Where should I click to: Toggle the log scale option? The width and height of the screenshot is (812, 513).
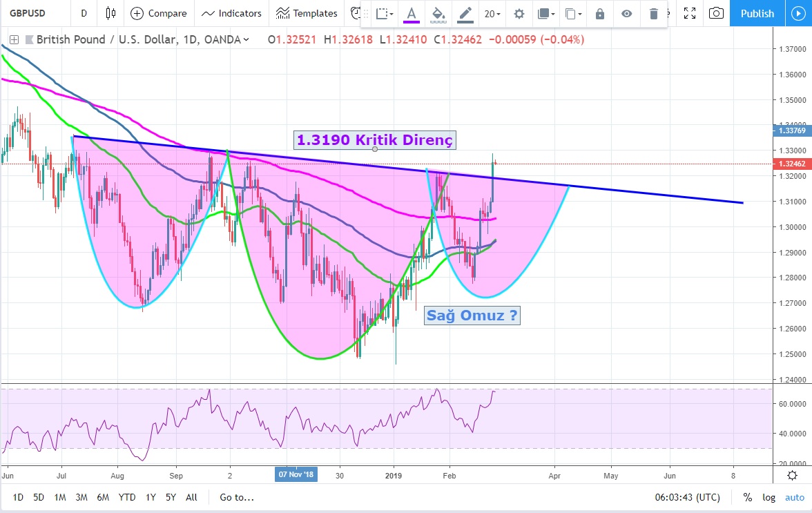(x=768, y=497)
